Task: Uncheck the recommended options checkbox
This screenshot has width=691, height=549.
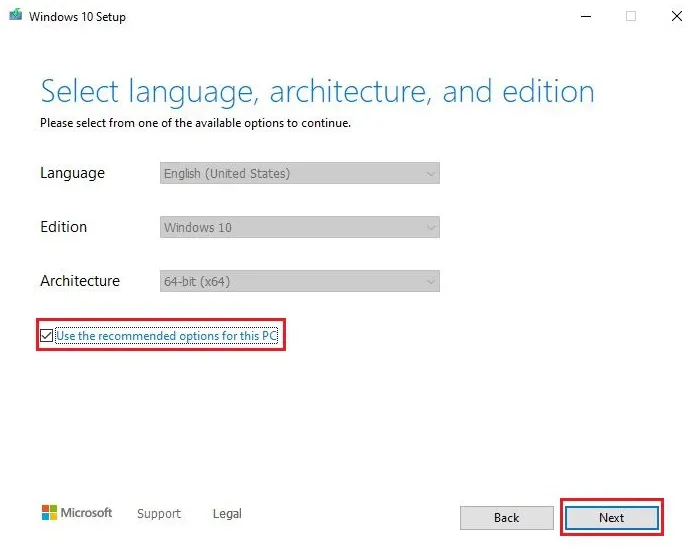Action: pyautogui.click(x=46, y=336)
